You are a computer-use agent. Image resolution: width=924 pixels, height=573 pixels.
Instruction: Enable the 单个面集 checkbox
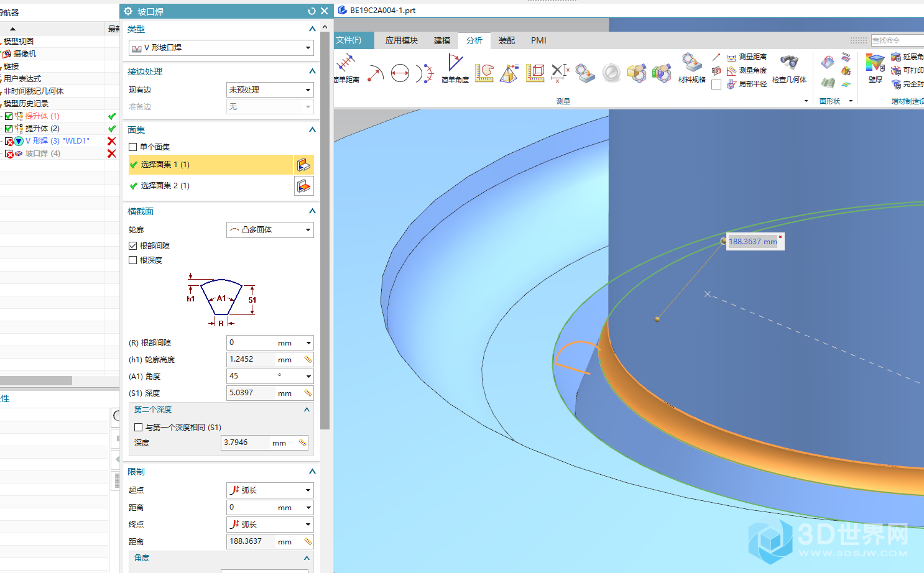click(x=133, y=147)
